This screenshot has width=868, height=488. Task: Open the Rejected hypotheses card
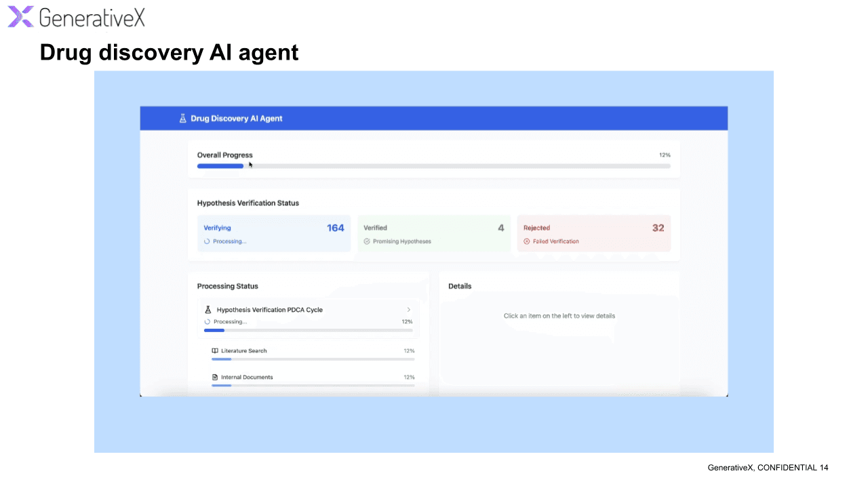coord(594,234)
